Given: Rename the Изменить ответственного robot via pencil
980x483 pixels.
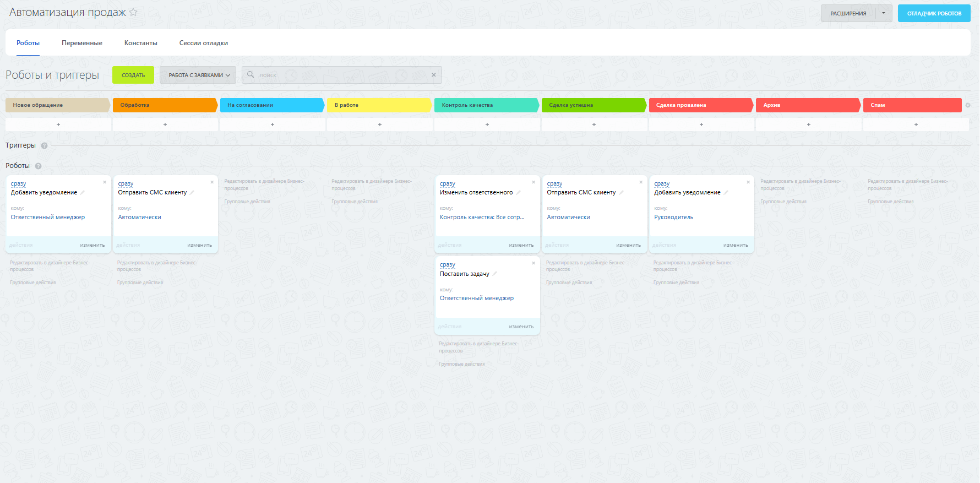Looking at the screenshot, I should coord(518,193).
